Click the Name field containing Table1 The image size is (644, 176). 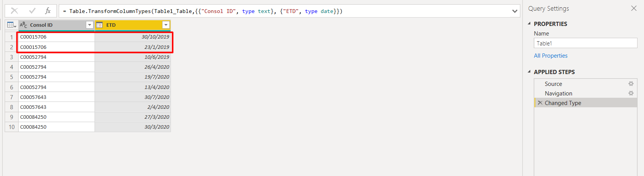click(585, 43)
